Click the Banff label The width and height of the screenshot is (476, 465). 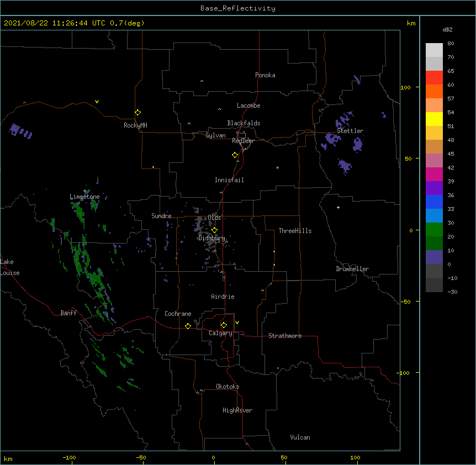tap(68, 313)
